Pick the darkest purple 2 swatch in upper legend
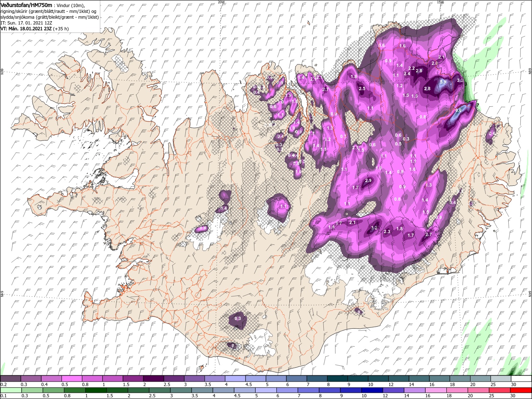The width and height of the screenshot is (532, 399). coord(153,379)
